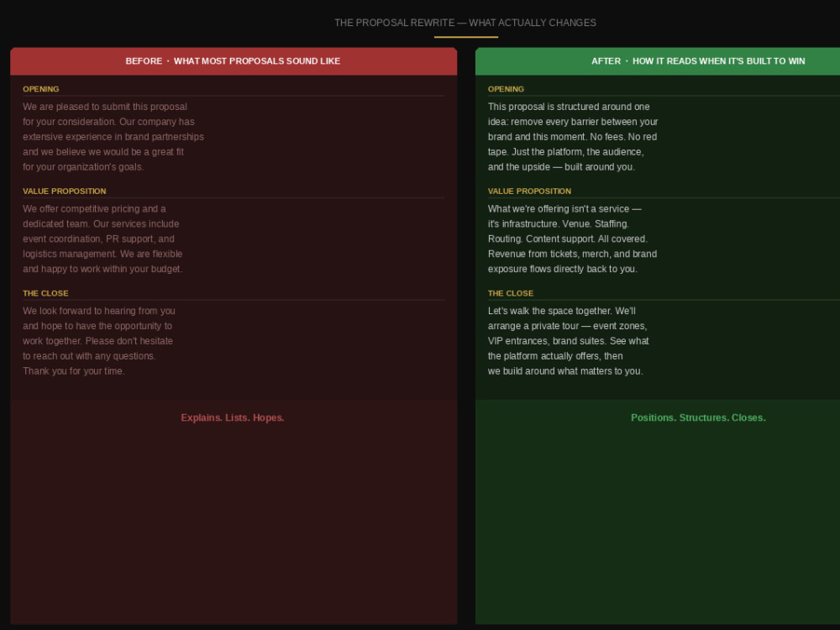Viewport: 840px width, 630px height.
Task: Click the OPENING label in the Before panel
Action: point(40,89)
